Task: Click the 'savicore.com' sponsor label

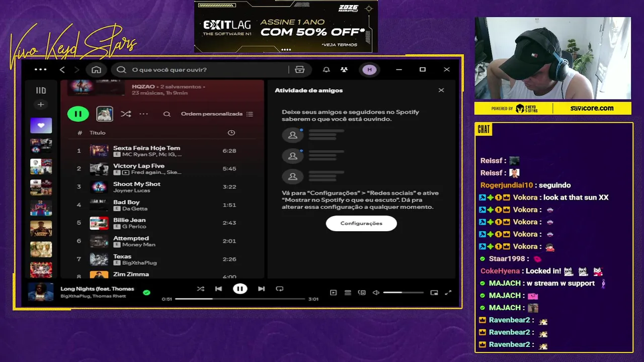Action: tap(592, 108)
